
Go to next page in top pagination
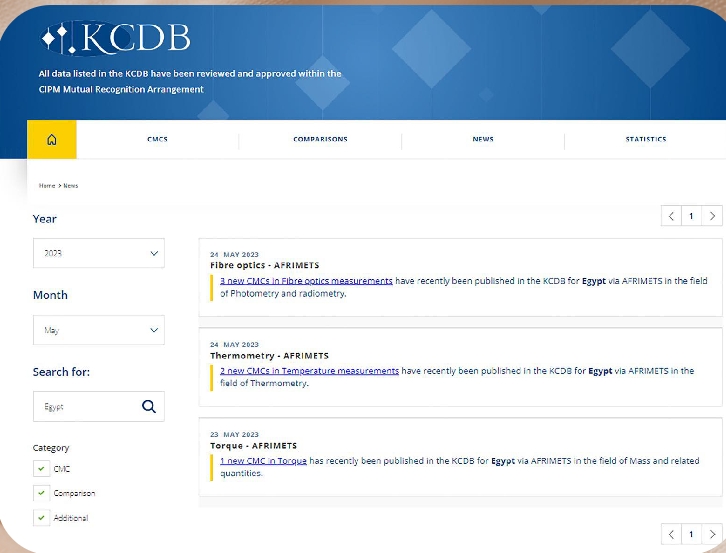pyautogui.click(x=712, y=216)
